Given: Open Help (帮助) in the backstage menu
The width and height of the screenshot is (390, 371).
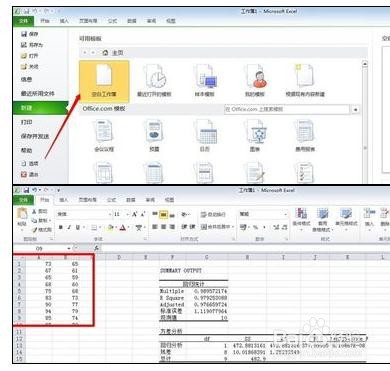Looking at the screenshot, I should click(x=26, y=150).
